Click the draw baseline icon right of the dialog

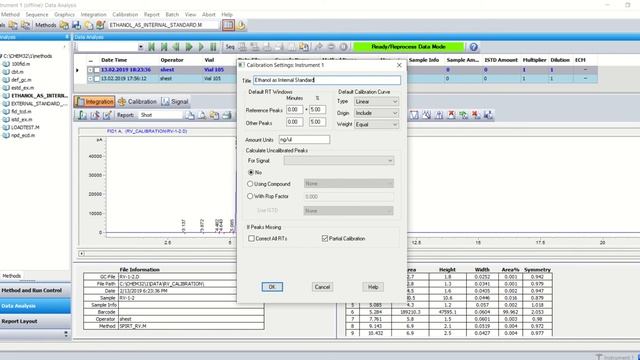coord(414,115)
